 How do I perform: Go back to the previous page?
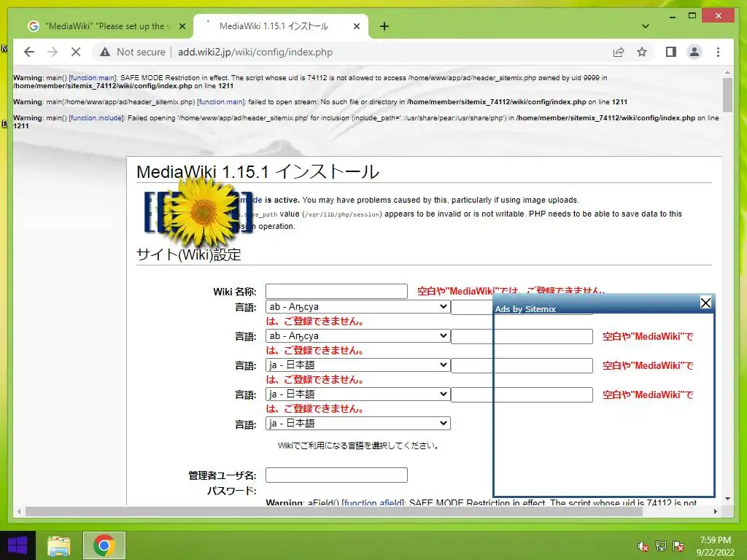[x=29, y=52]
